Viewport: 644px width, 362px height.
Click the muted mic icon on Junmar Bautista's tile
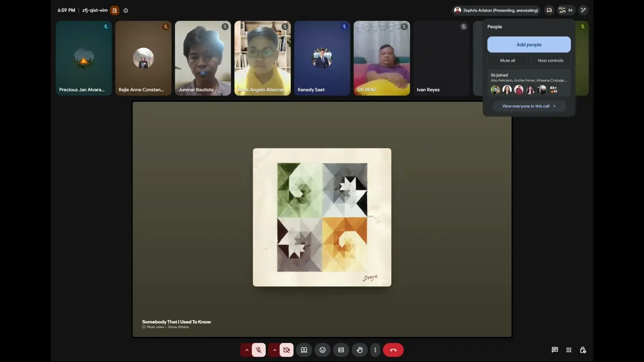point(225,27)
